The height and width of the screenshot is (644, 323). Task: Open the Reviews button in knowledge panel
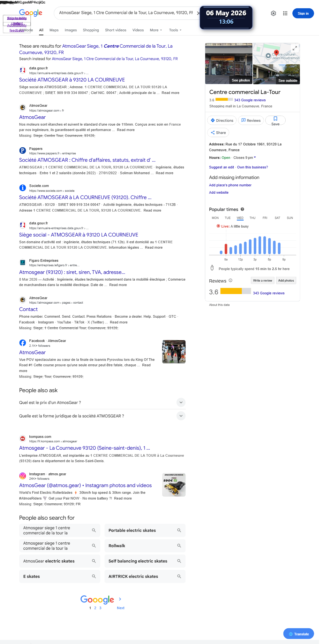coord(251,120)
